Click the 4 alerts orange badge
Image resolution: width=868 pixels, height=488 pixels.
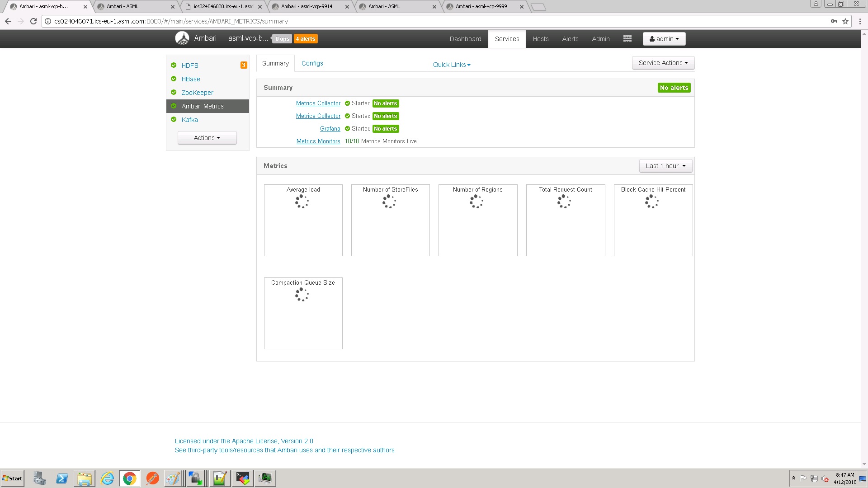[306, 39]
